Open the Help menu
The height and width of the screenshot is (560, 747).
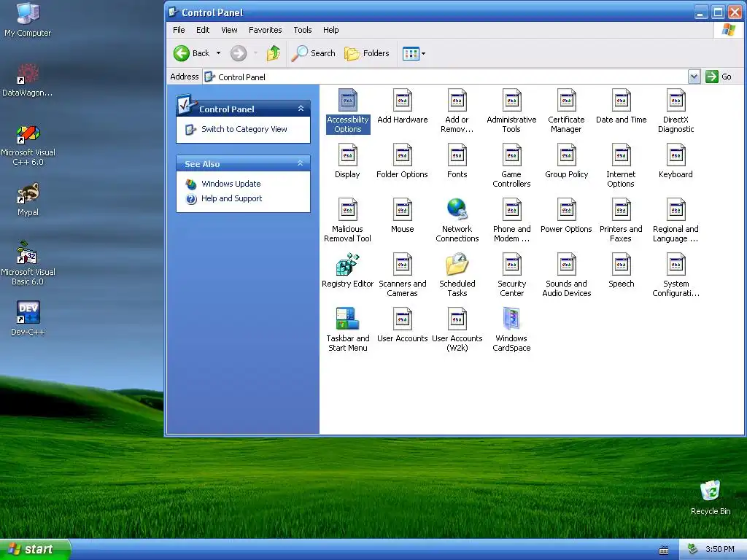coord(330,30)
